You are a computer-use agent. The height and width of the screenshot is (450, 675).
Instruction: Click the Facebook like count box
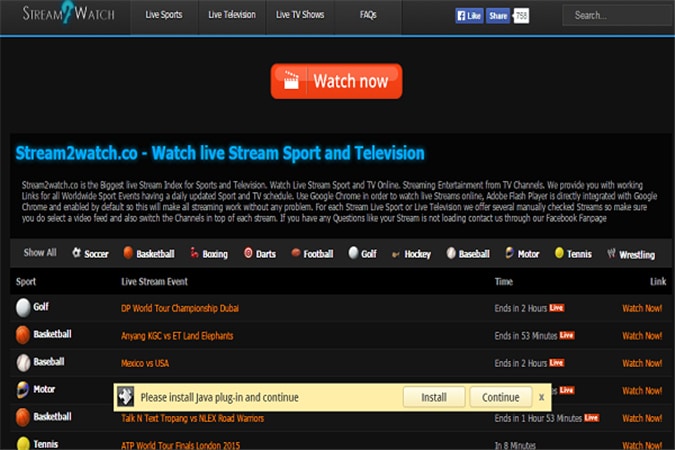pyautogui.click(x=521, y=16)
